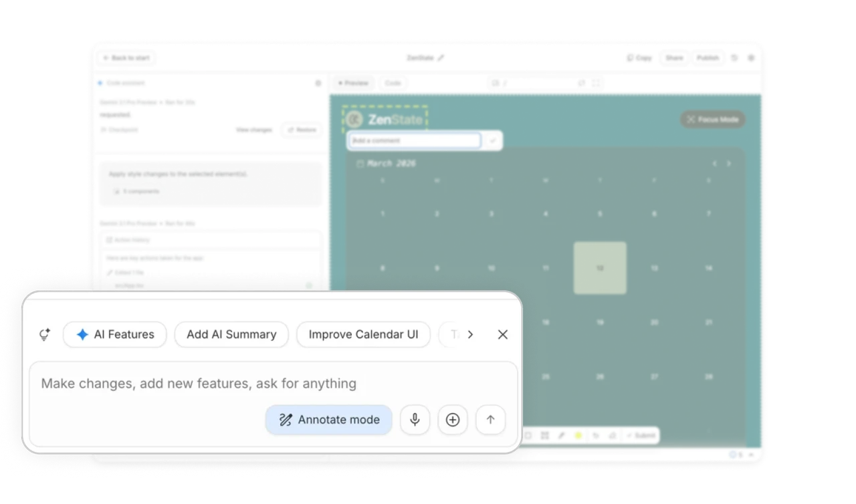The width and height of the screenshot is (856, 504).
Task: Switch to the Preview tab
Action: point(353,83)
